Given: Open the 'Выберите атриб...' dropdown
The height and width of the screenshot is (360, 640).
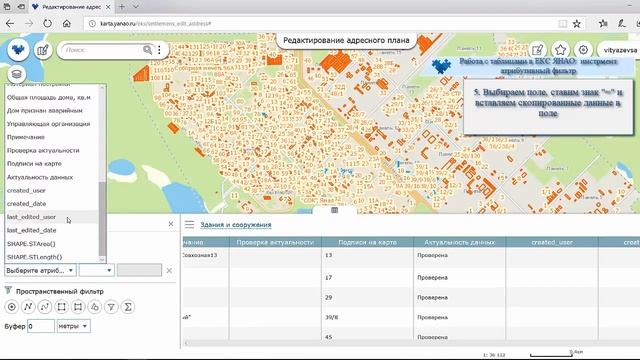Looking at the screenshot, I should (40, 270).
